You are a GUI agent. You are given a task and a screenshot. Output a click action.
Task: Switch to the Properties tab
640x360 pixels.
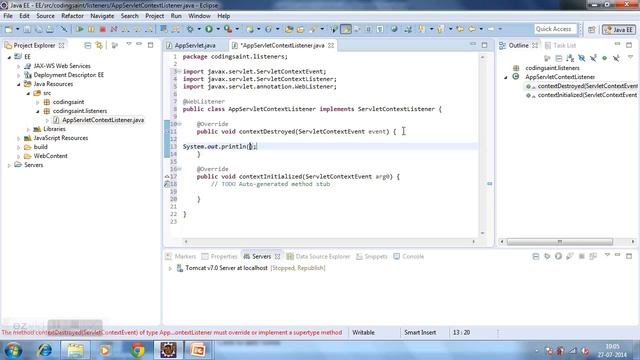tap(219, 256)
